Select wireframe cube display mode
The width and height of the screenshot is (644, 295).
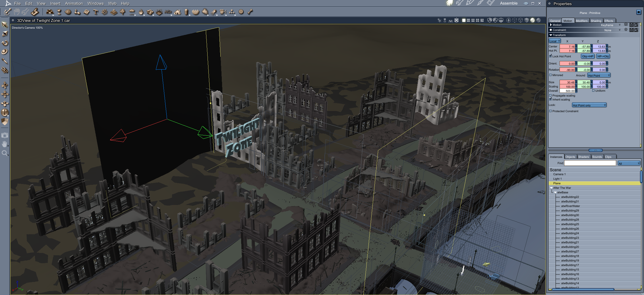click(x=521, y=20)
